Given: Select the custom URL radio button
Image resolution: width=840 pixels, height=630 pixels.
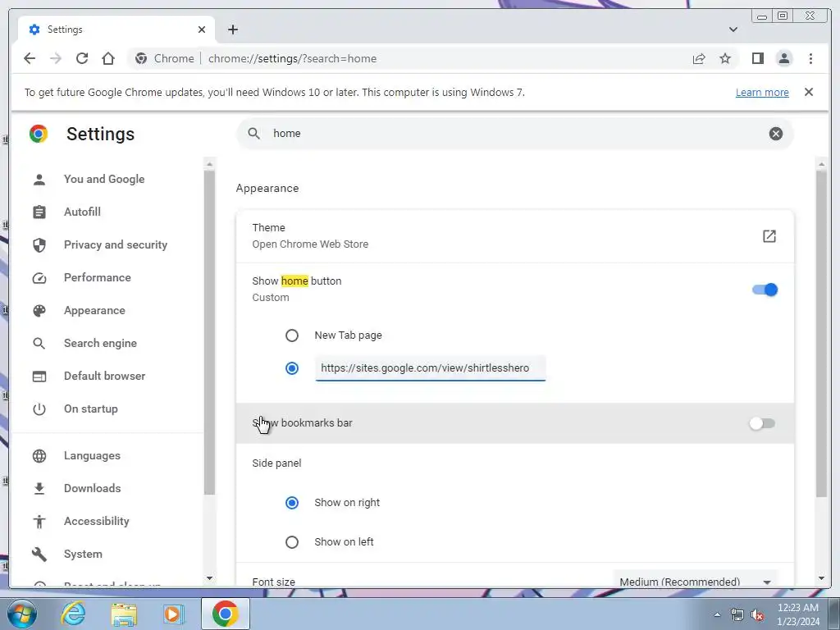Looking at the screenshot, I should click(291, 368).
